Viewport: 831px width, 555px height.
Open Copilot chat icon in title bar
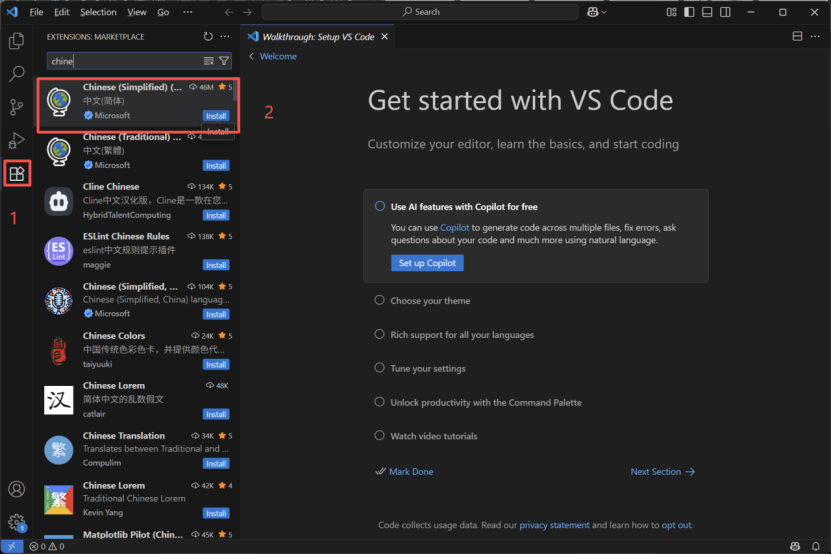click(593, 12)
